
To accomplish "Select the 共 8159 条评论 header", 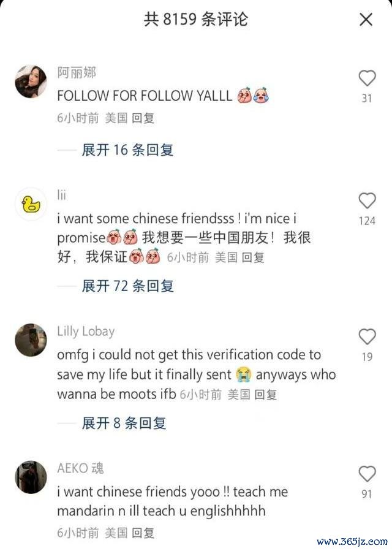I will 195,19.
